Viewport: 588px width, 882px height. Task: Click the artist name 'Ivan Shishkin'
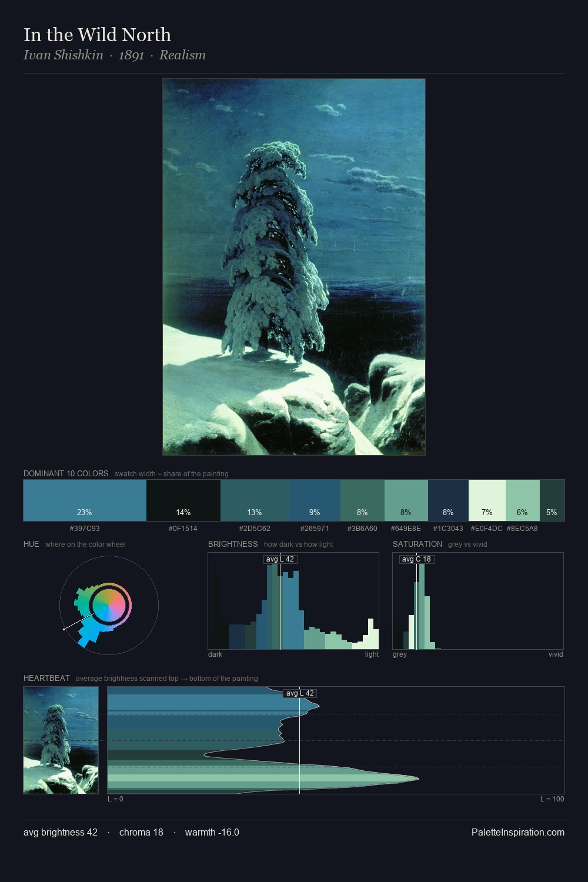(x=64, y=55)
